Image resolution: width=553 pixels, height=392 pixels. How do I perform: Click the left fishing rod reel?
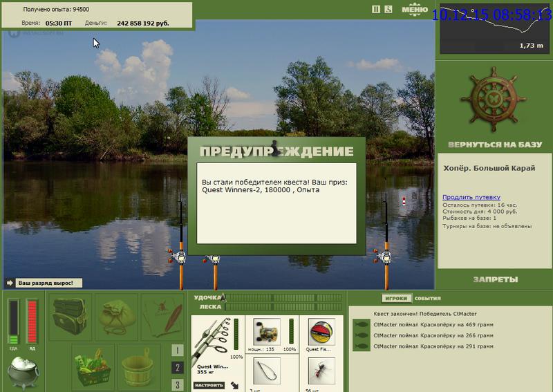coord(178,257)
